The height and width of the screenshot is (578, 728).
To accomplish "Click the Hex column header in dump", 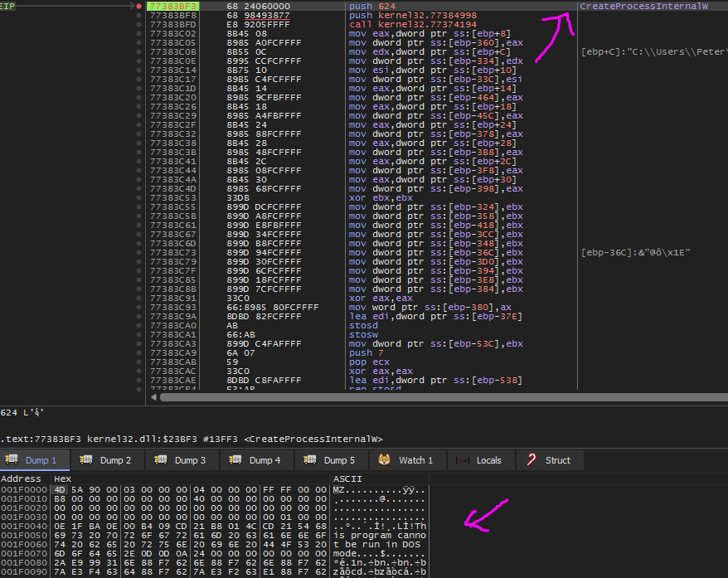I will (x=62, y=478).
